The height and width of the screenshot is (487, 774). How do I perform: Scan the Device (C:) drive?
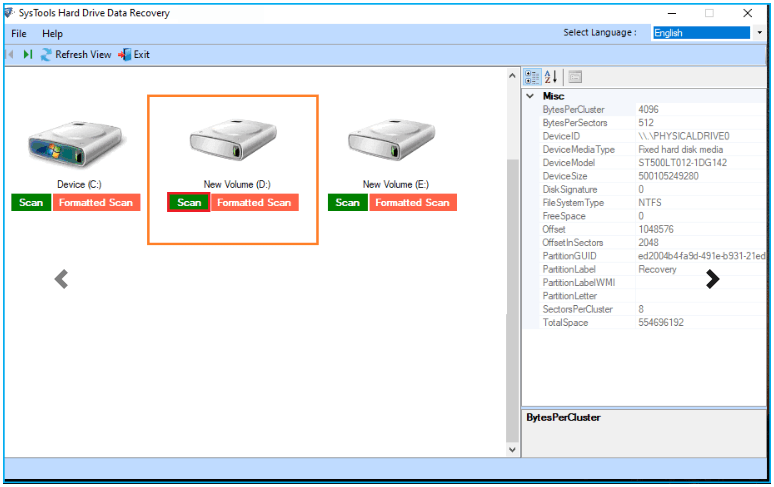click(x=31, y=202)
